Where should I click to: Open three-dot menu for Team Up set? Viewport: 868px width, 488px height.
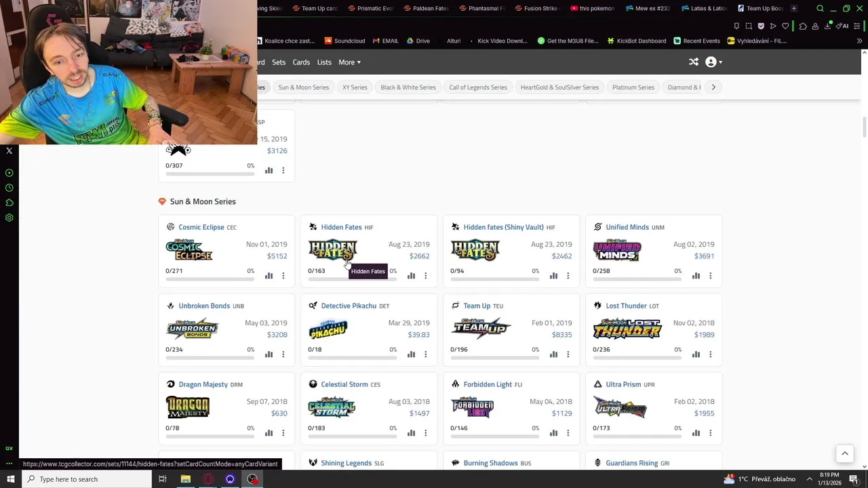point(568,354)
